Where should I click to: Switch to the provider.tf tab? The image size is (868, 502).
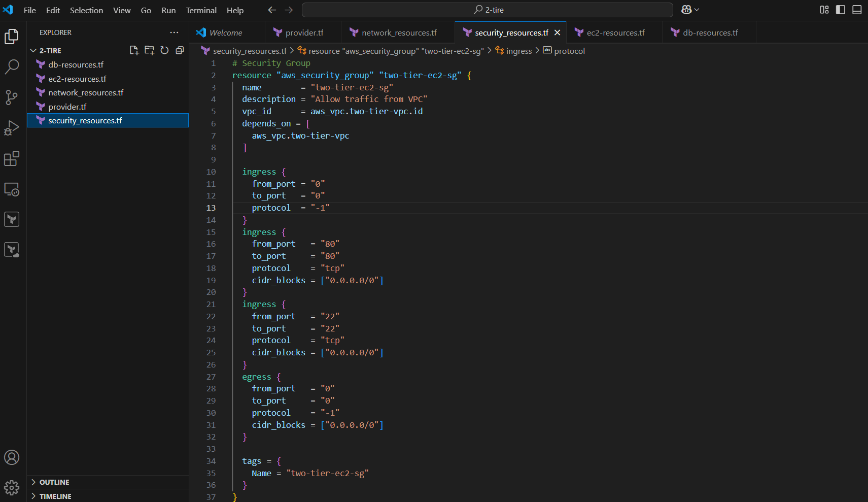coord(303,32)
